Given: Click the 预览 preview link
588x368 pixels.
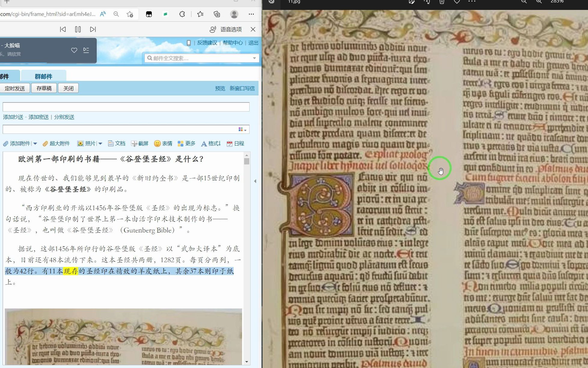Looking at the screenshot, I should click(x=220, y=88).
